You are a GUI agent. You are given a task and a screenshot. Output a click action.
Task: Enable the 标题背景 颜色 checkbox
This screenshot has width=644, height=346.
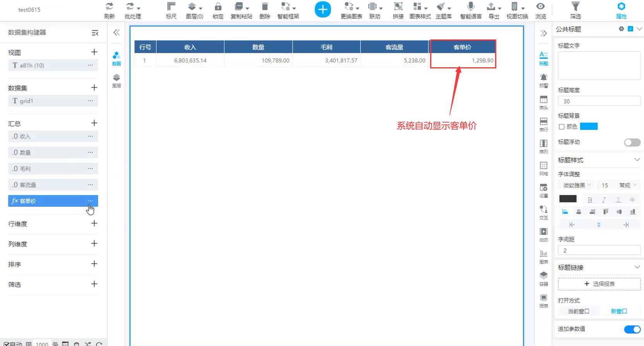point(562,127)
